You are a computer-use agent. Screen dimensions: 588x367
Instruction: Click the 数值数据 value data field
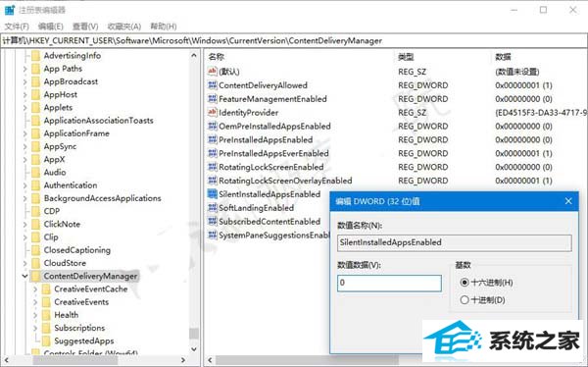[x=389, y=284]
